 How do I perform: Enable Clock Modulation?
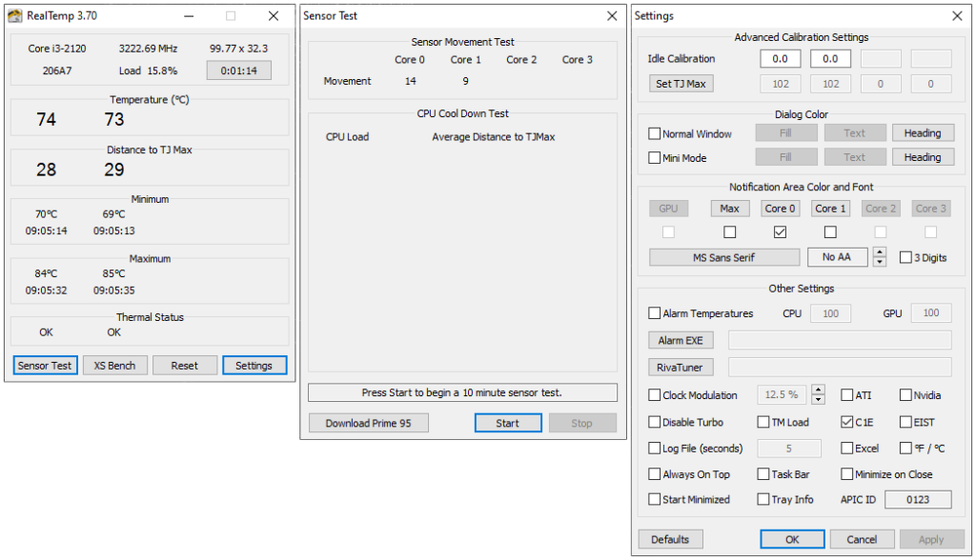pyautogui.click(x=654, y=394)
